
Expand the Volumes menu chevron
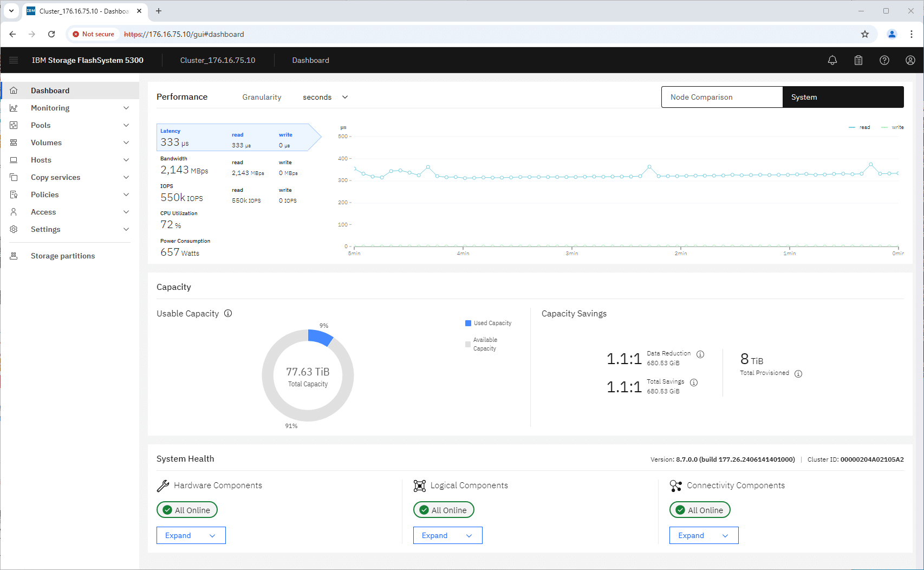point(126,142)
